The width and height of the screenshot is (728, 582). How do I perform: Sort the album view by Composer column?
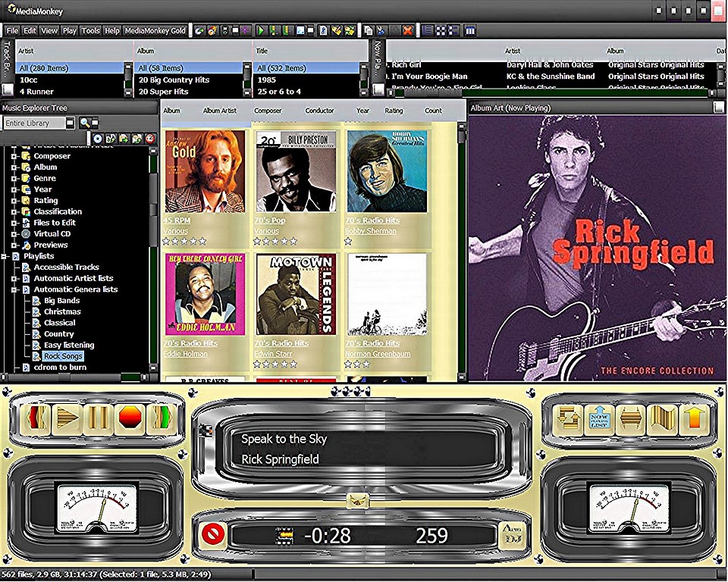[268, 111]
